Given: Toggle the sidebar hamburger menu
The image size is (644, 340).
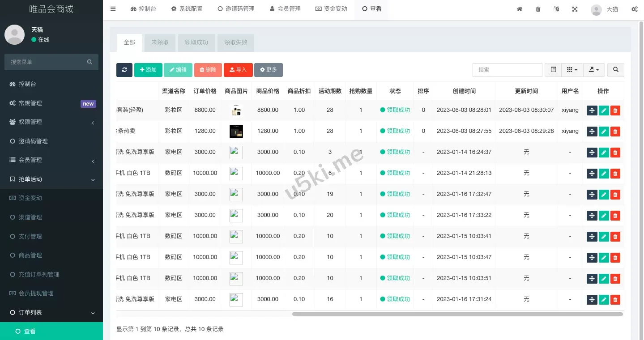Looking at the screenshot, I should [113, 9].
